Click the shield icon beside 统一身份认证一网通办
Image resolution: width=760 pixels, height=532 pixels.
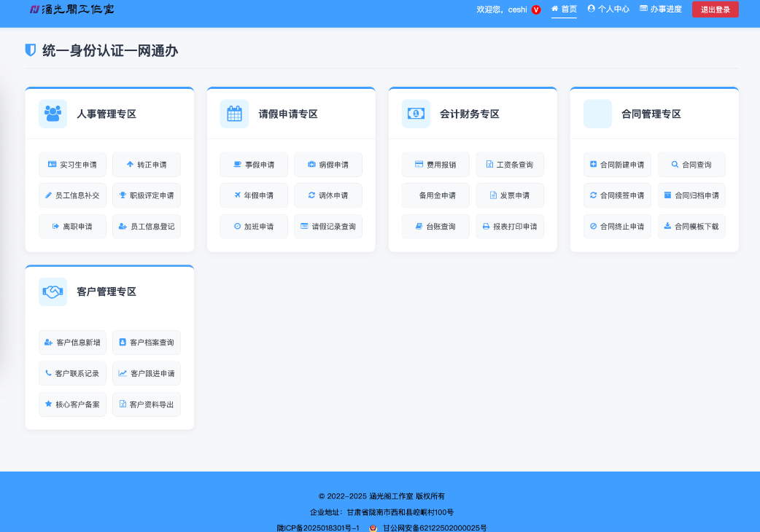[31, 50]
